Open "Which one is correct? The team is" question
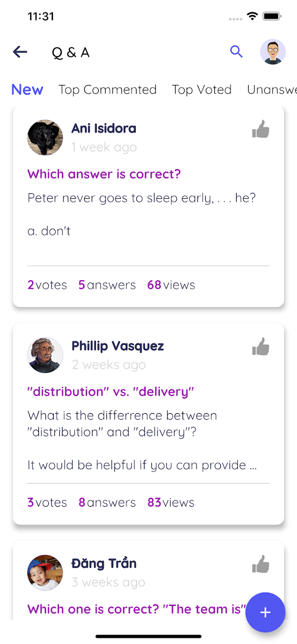297x644 pixels. [x=137, y=609]
